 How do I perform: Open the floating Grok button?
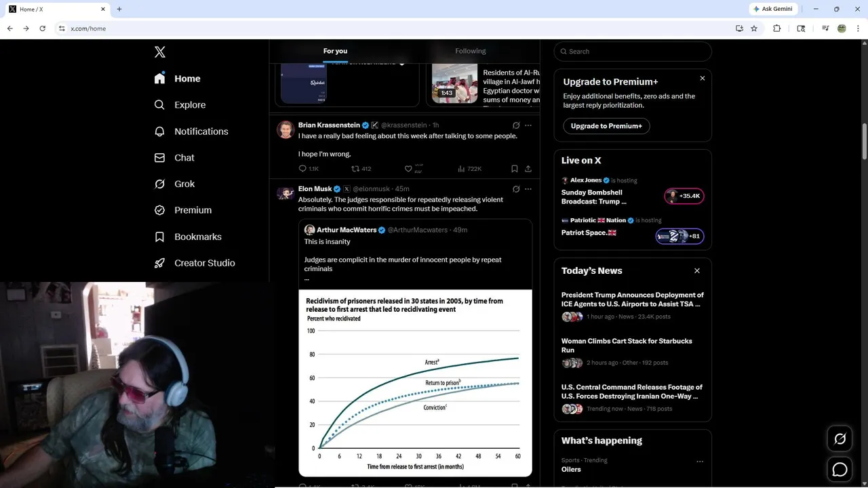point(840,439)
